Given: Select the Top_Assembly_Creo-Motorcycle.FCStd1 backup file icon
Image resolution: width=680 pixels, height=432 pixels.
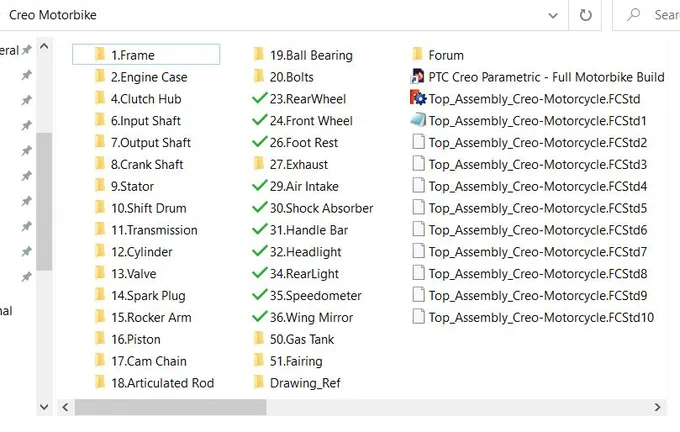Looking at the screenshot, I should coord(418,120).
